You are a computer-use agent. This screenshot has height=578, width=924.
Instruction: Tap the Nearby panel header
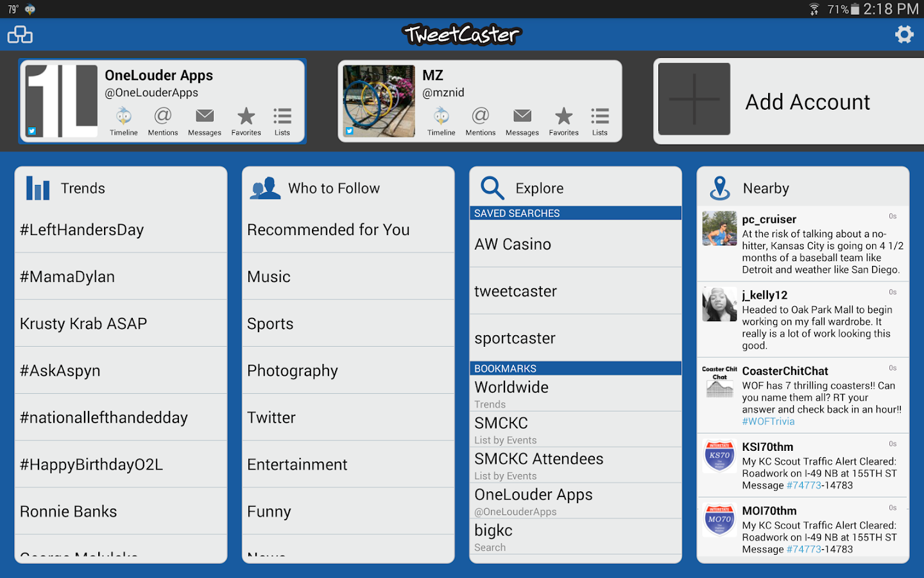point(803,188)
